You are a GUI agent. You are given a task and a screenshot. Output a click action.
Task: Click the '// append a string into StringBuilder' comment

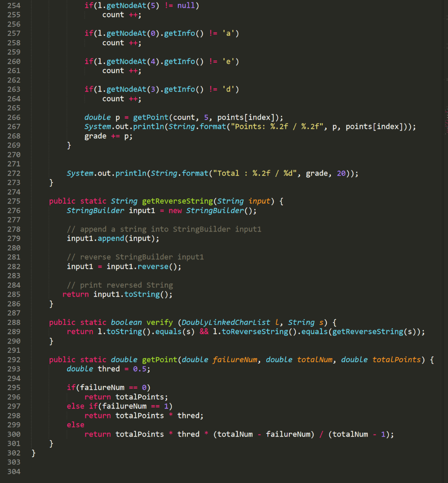tap(164, 229)
